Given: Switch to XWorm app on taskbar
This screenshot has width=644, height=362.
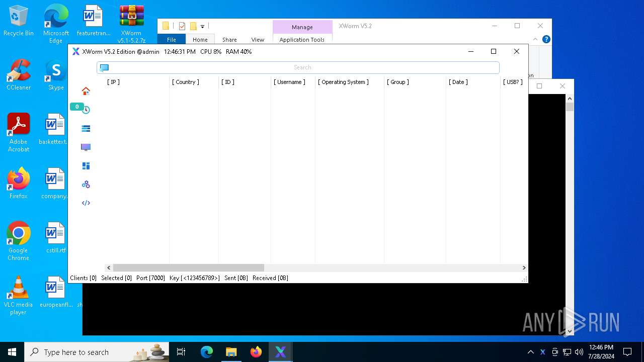Looking at the screenshot, I should [x=280, y=352].
